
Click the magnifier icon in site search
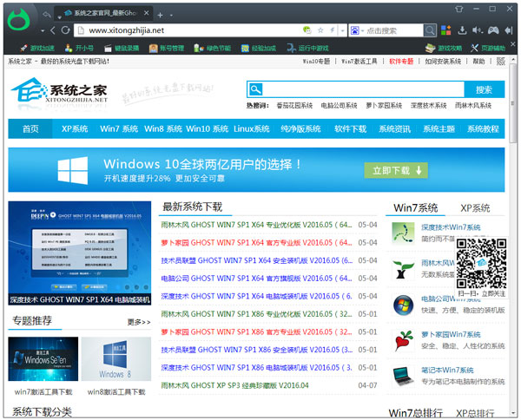tap(254, 89)
